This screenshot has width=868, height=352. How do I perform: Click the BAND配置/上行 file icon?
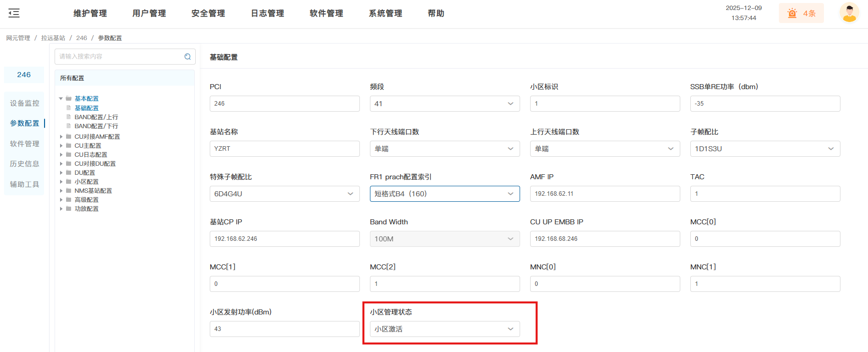pos(69,117)
